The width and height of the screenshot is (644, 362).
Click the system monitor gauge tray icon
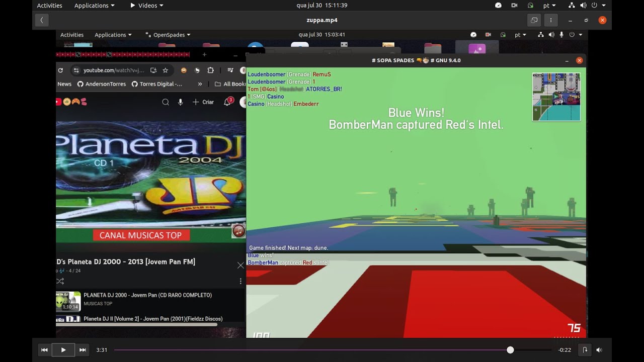click(498, 6)
